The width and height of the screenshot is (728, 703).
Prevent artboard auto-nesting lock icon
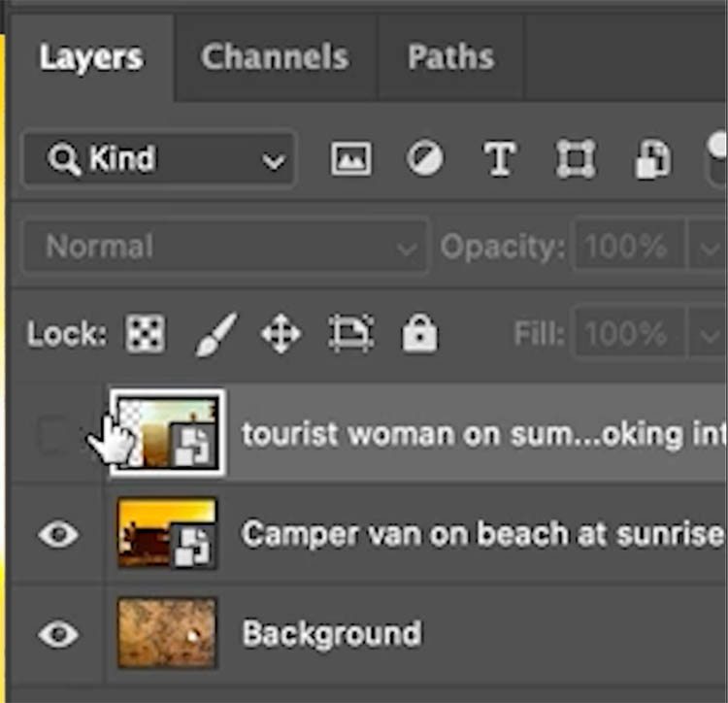(349, 335)
